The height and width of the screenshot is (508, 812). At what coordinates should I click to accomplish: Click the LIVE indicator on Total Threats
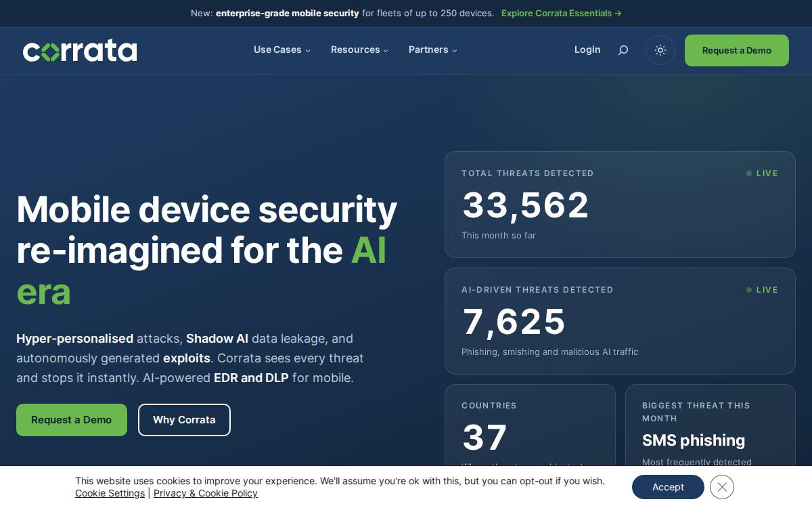pyautogui.click(x=763, y=173)
